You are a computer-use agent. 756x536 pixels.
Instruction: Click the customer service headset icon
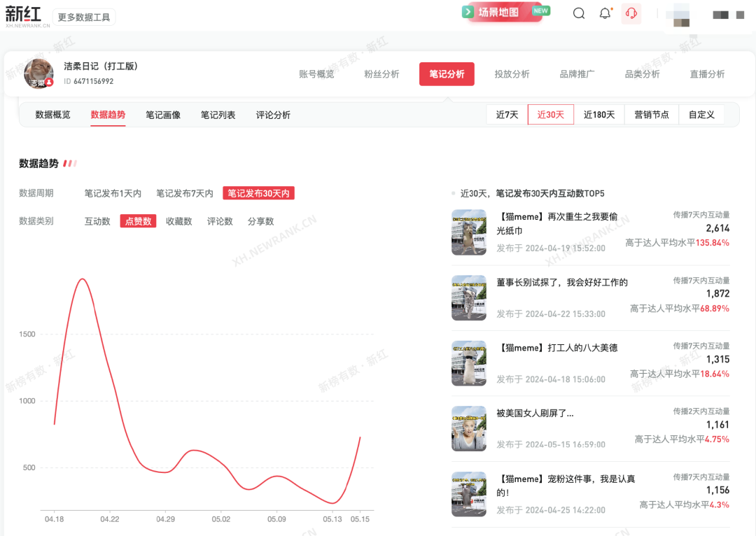click(631, 13)
